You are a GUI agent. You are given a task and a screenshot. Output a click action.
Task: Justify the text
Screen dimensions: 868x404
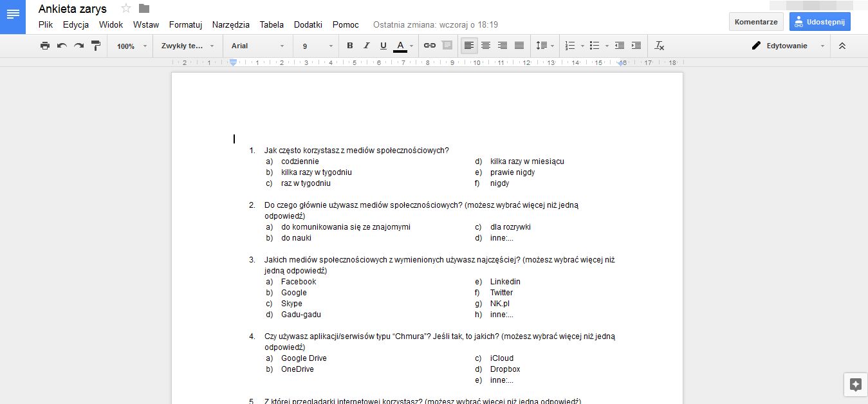pyautogui.click(x=519, y=46)
